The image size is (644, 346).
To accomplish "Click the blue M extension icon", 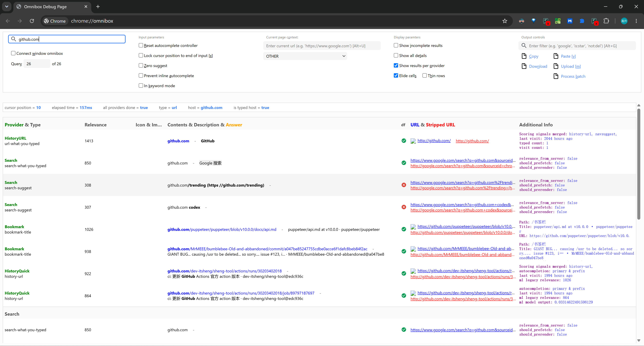I will pos(570,21).
